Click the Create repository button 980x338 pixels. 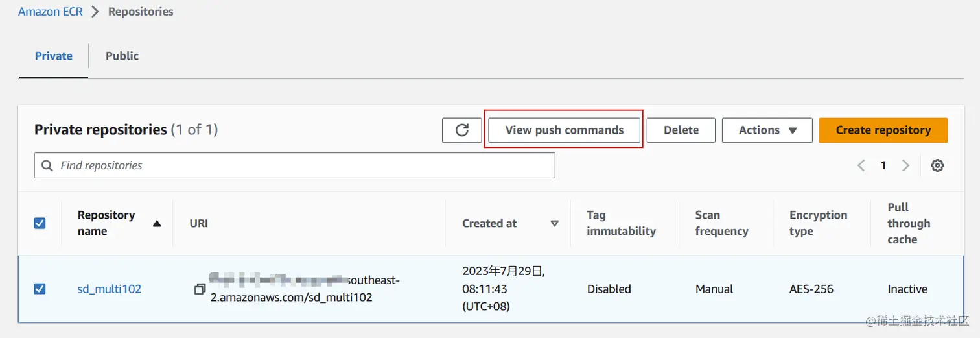click(x=883, y=130)
